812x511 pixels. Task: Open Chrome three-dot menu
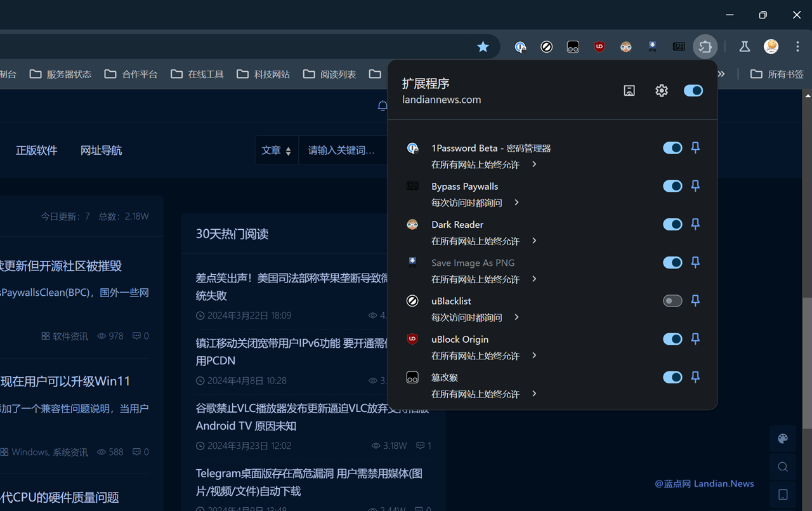pyautogui.click(x=798, y=46)
